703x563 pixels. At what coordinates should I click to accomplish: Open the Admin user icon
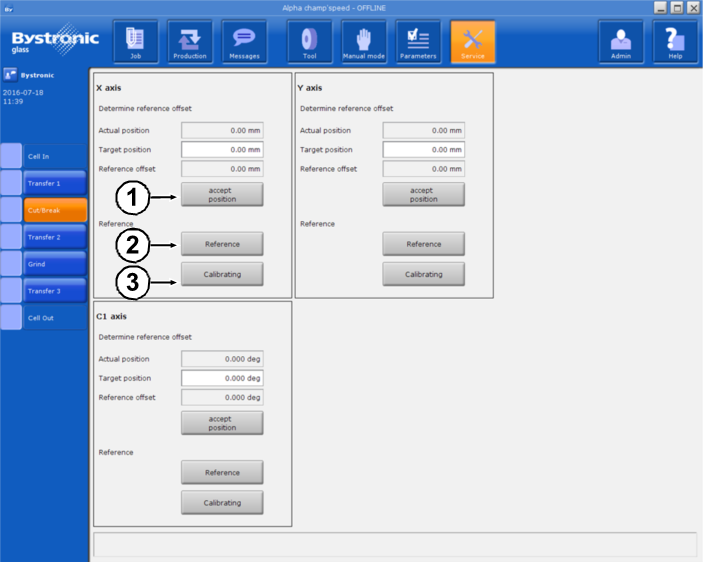621,41
